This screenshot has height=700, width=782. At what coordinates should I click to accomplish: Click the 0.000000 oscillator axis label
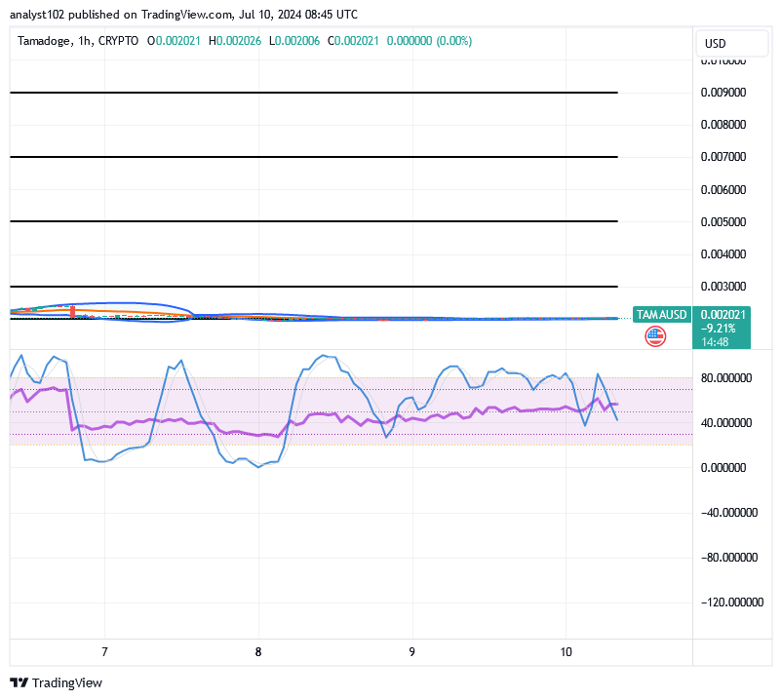(x=723, y=468)
